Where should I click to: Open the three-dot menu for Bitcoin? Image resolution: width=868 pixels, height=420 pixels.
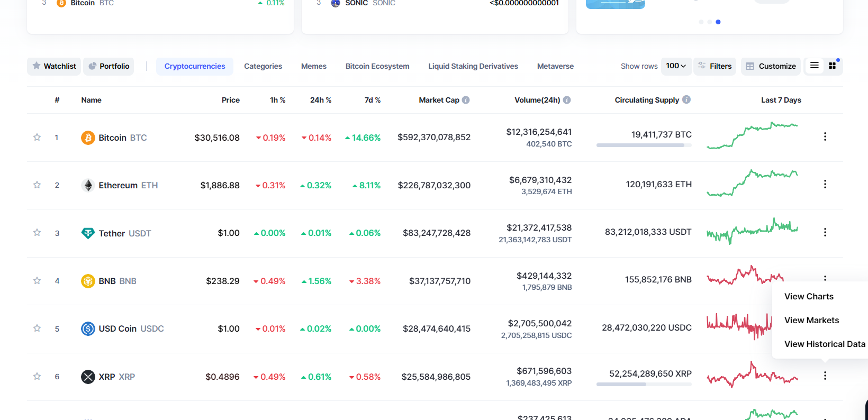click(x=825, y=136)
